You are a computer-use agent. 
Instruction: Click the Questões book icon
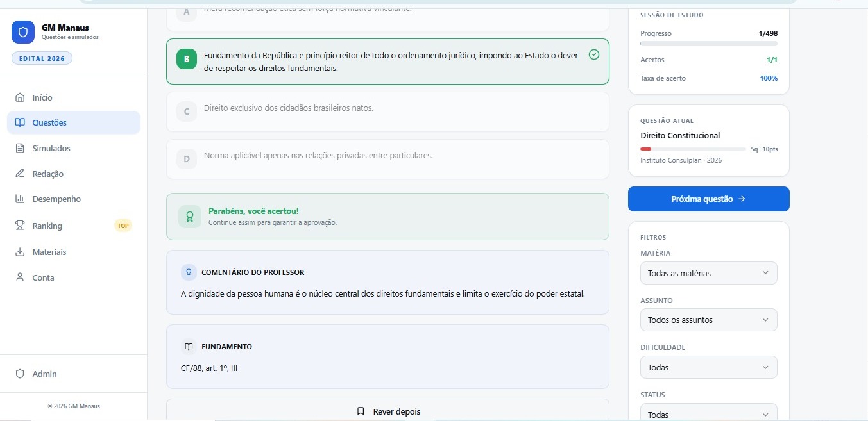(x=20, y=122)
